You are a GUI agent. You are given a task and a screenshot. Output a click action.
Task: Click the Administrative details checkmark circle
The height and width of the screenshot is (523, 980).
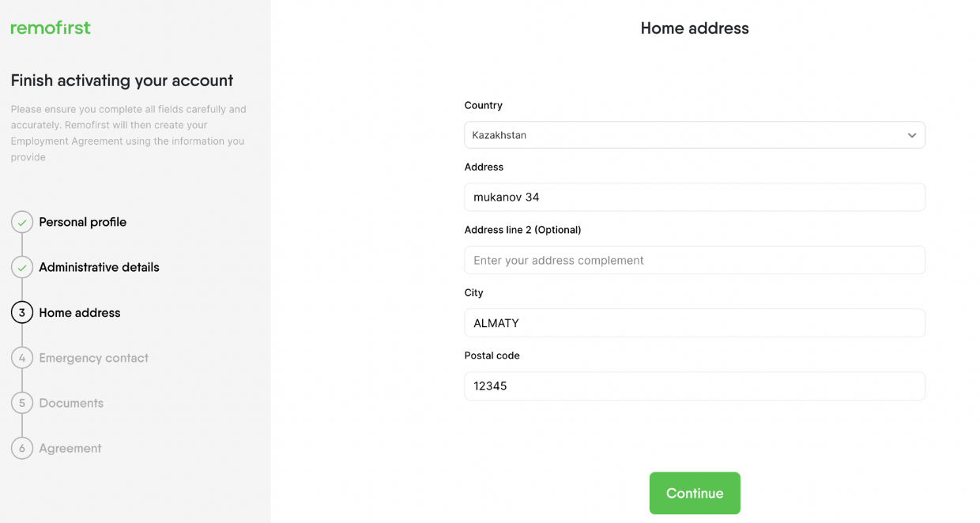(22, 267)
